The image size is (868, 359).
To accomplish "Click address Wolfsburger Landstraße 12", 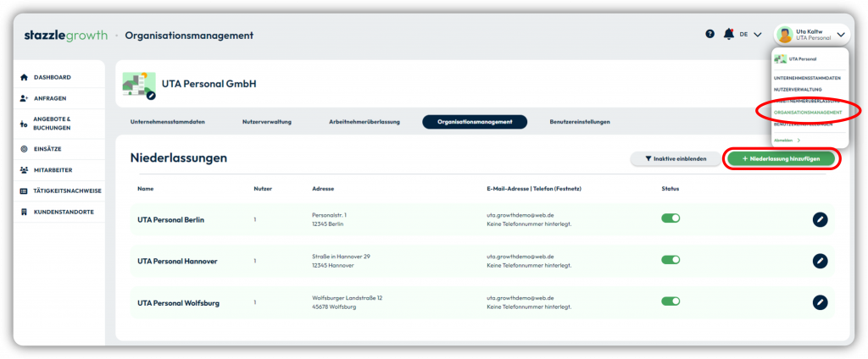I will coord(347,298).
